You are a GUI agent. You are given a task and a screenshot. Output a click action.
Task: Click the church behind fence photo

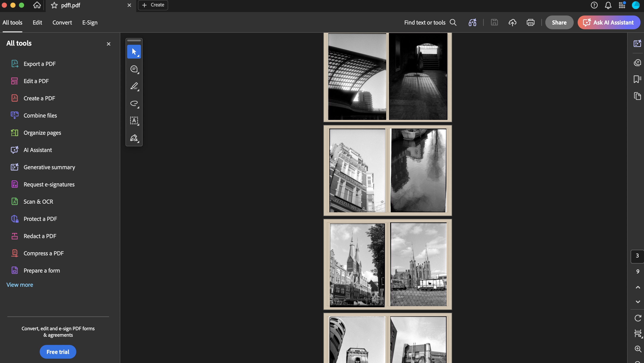[x=419, y=265]
